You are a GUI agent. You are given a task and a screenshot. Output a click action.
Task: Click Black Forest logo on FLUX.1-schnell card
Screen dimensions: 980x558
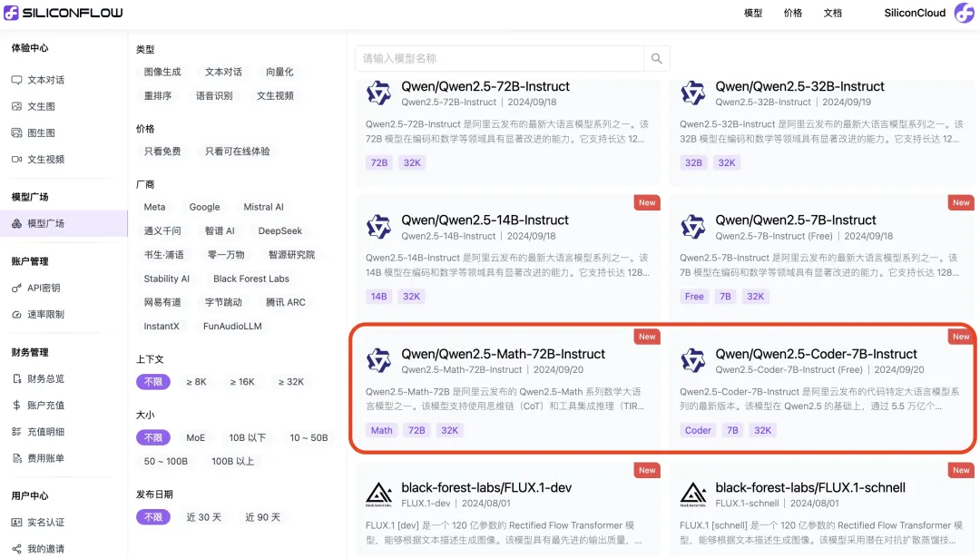(x=693, y=494)
